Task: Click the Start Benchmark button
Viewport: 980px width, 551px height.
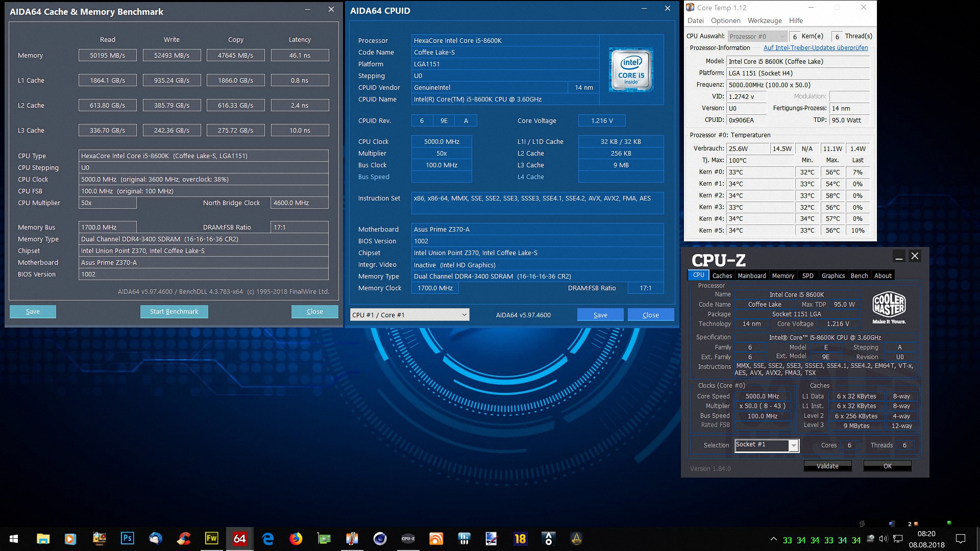Action: pyautogui.click(x=174, y=312)
